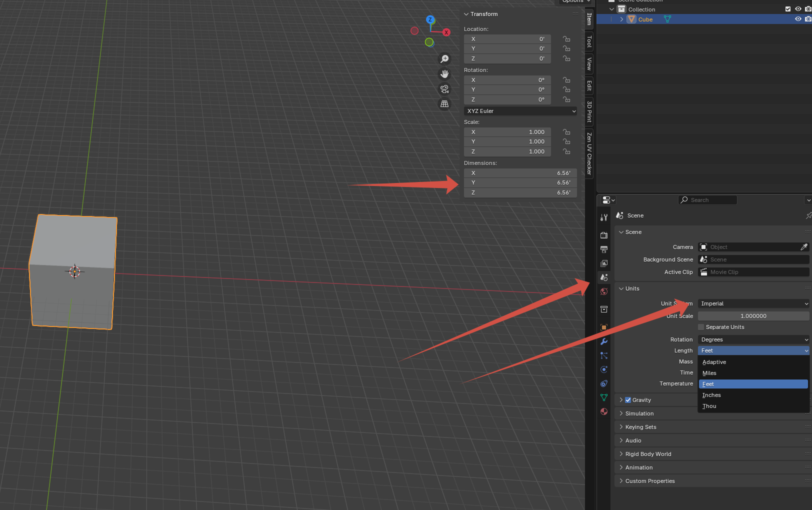Open the World properties globe tab

pos(604,291)
